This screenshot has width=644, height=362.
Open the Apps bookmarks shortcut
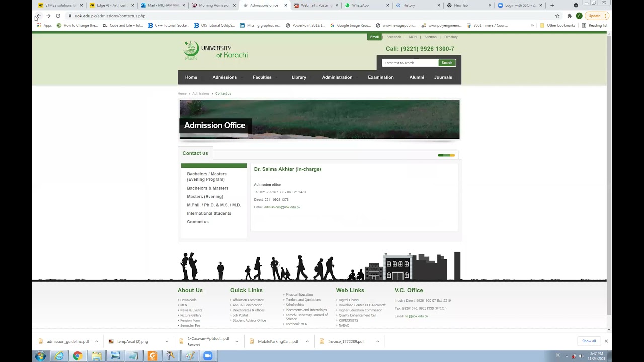point(44,25)
